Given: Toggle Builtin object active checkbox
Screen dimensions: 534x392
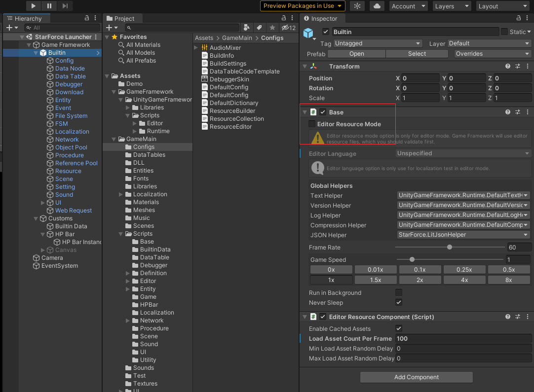Looking at the screenshot, I should (326, 32).
